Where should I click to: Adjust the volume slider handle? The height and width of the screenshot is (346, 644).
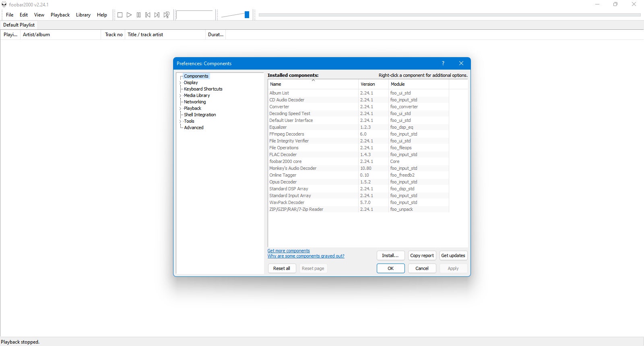(247, 15)
